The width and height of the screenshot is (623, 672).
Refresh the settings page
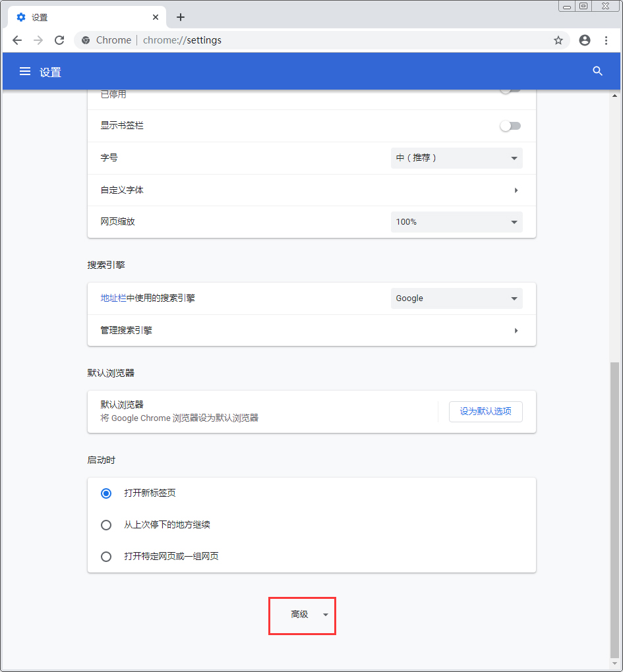coord(59,40)
